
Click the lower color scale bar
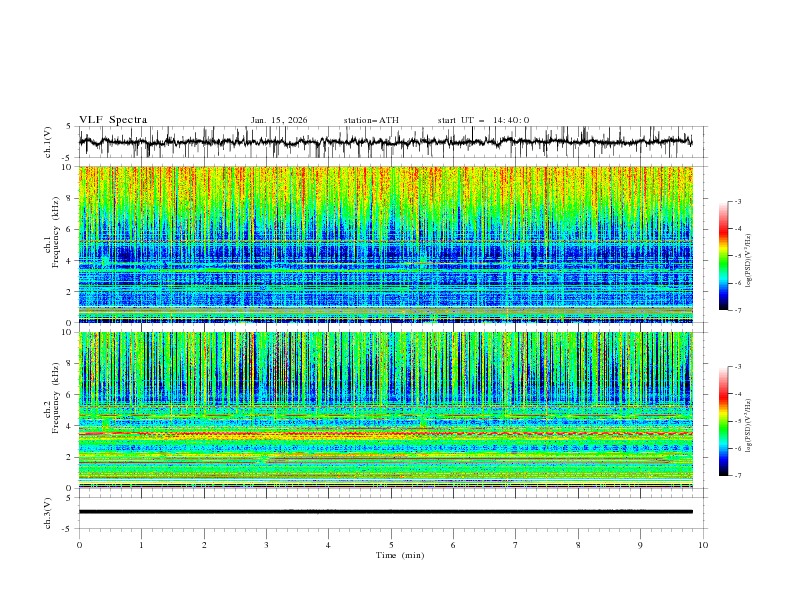click(x=724, y=421)
